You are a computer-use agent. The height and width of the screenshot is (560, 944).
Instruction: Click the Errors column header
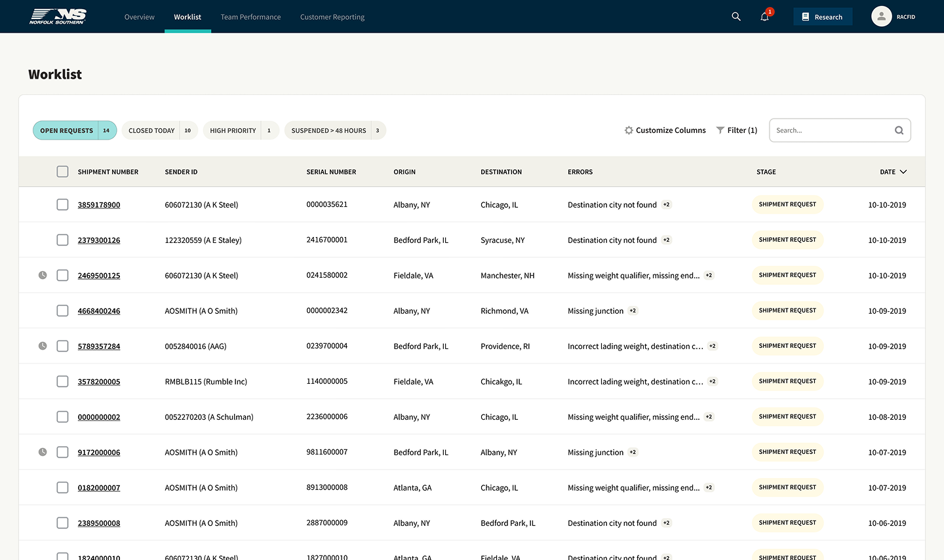coord(580,172)
